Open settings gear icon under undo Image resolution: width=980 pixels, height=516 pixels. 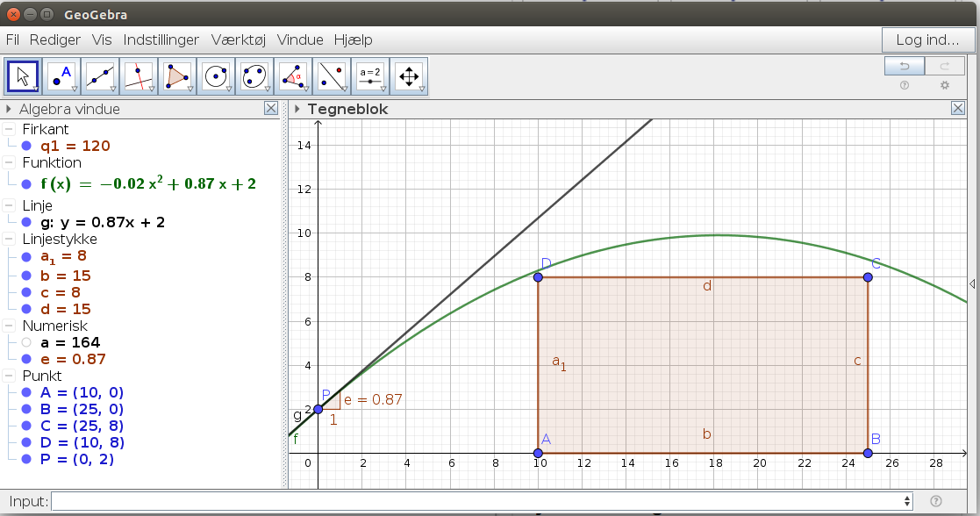coord(944,85)
